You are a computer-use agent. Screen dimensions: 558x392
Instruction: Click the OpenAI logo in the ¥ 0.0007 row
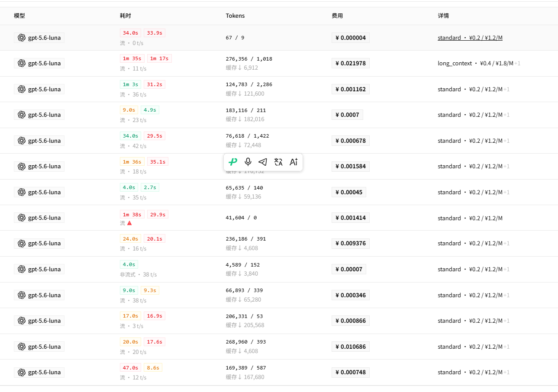[x=22, y=115]
